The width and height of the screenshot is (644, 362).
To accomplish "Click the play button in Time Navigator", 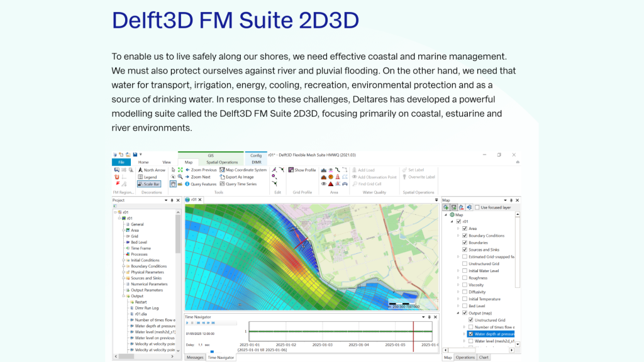I will point(187,323).
